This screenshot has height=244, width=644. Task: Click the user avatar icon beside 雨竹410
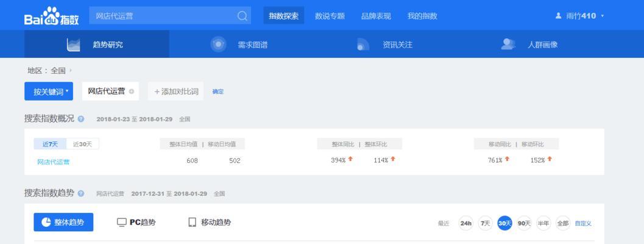pos(558,16)
